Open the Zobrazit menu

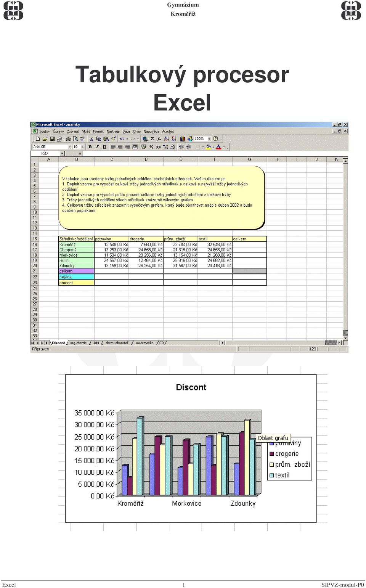tap(73, 131)
